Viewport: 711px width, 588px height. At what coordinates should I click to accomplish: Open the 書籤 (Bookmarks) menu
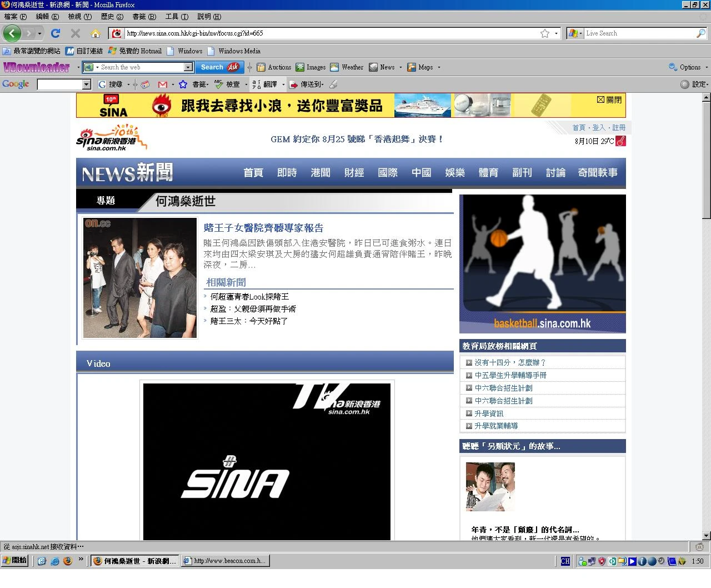click(x=144, y=17)
